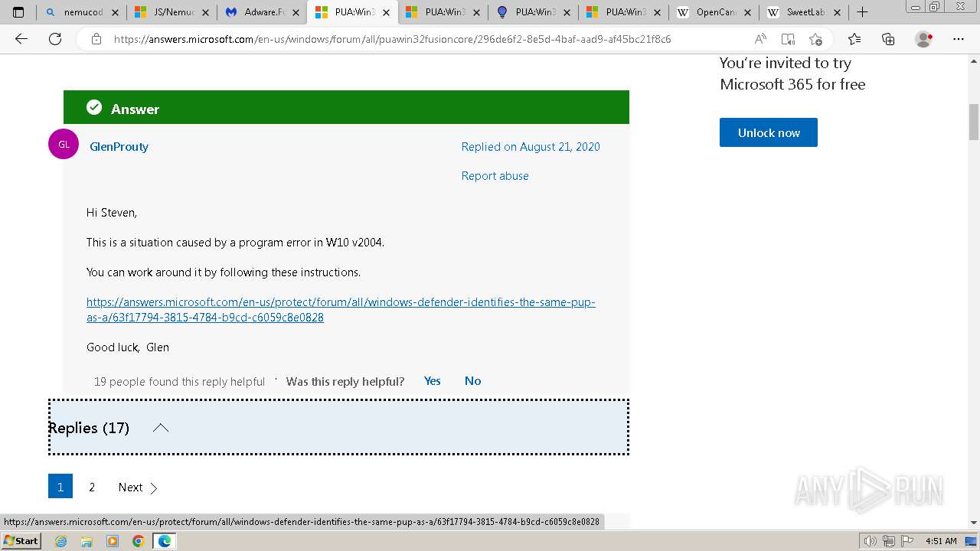
Task: Open GlenProuty's profile link
Action: [119, 146]
